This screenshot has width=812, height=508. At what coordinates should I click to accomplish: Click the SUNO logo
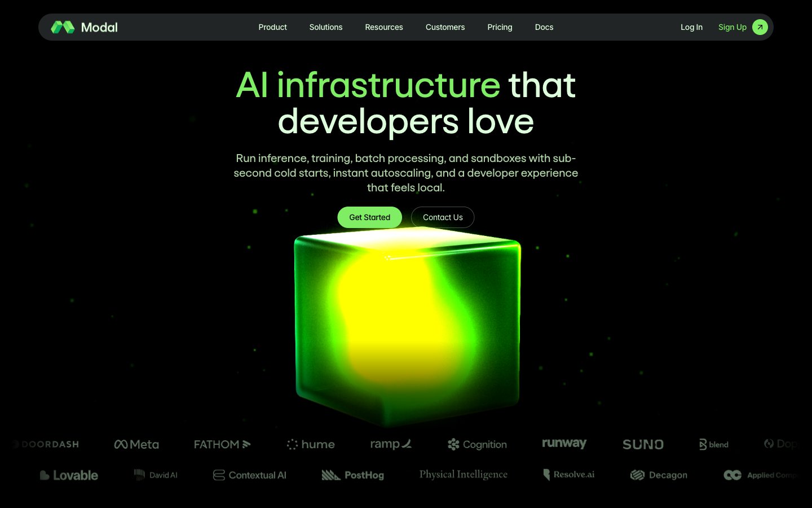(x=643, y=444)
